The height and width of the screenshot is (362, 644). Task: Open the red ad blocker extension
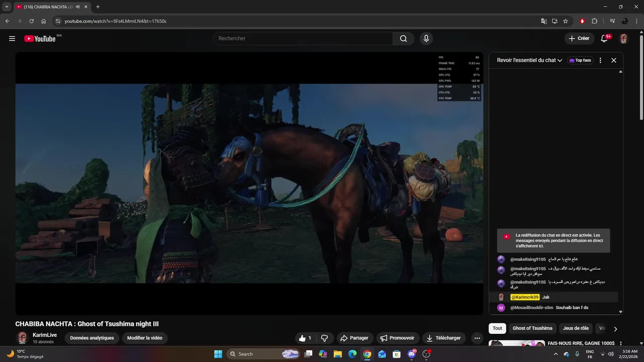point(582,21)
